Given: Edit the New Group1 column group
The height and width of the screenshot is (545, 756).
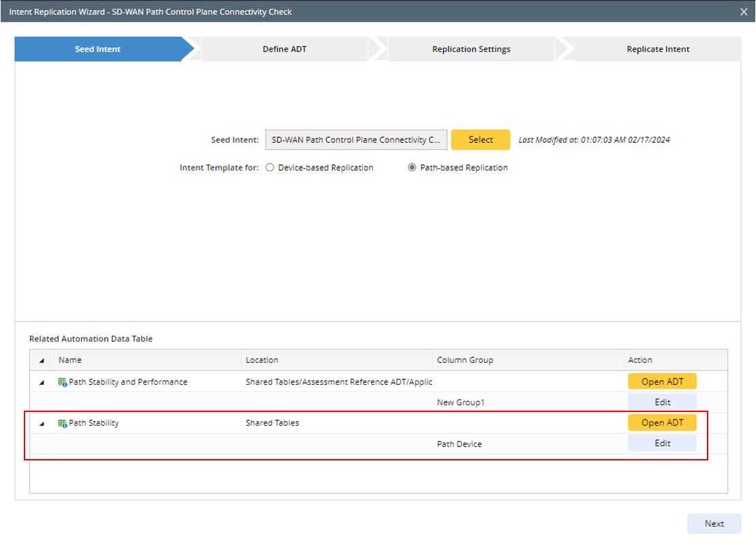Looking at the screenshot, I should (662, 402).
